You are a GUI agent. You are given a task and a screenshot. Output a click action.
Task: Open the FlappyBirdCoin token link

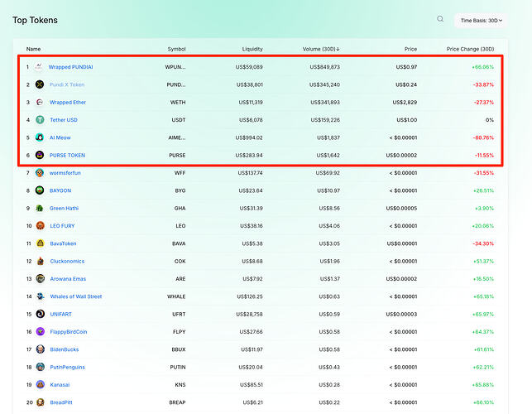coord(68,331)
